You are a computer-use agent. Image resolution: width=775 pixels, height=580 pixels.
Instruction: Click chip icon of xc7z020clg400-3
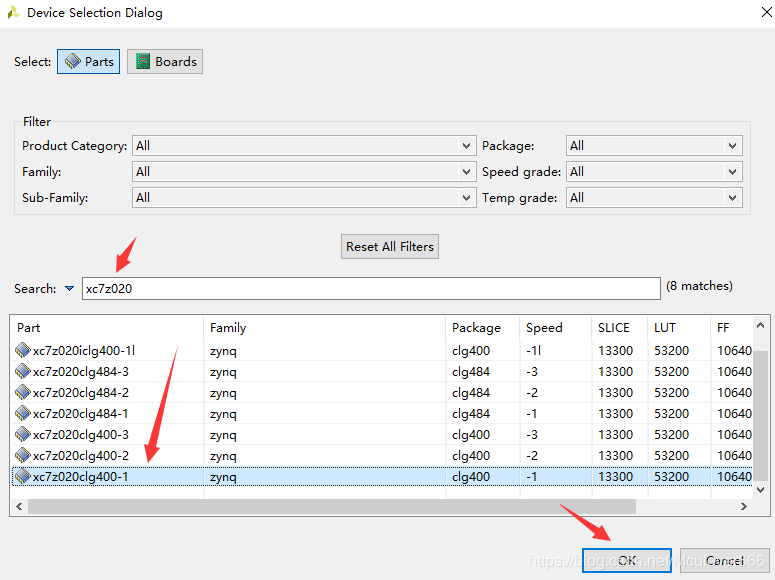point(23,434)
